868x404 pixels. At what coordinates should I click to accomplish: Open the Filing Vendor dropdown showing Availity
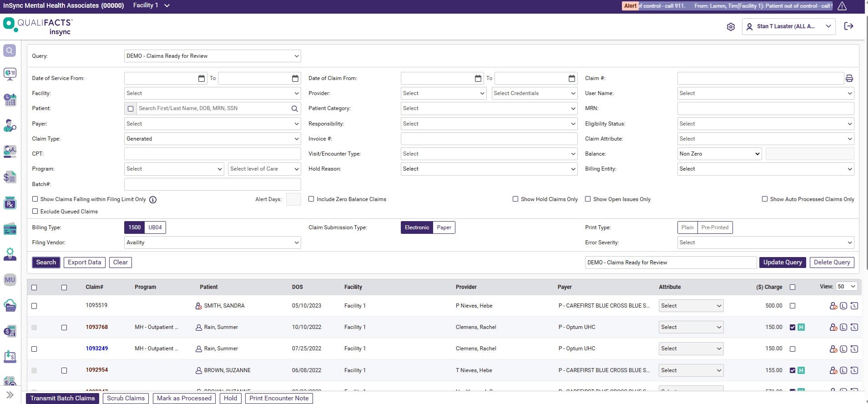(212, 242)
